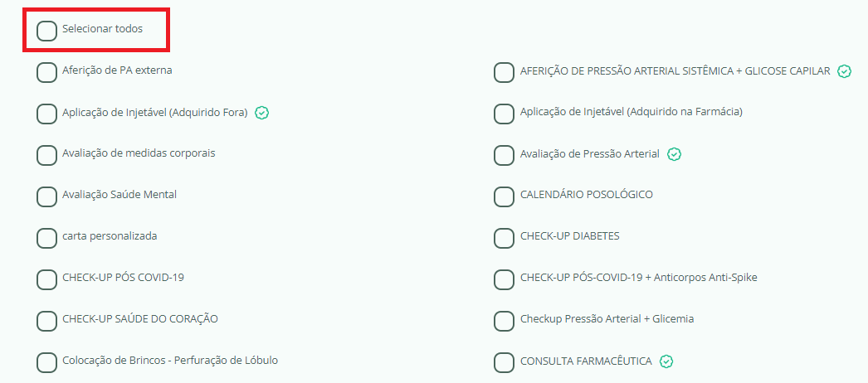Enable Aplicação de Injetável (Adquirido Fora) checkbox

coord(47,114)
